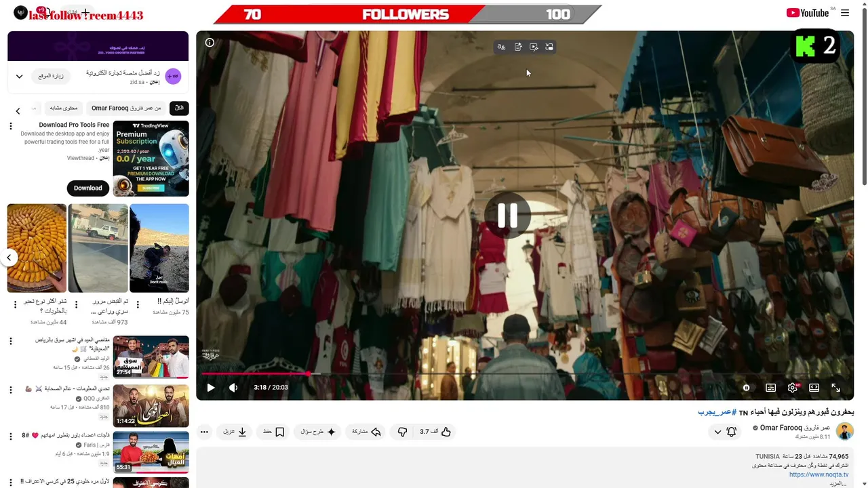Dislike the video with thumbs-down
The width and height of the screenshot is (868, 488).
402,432
